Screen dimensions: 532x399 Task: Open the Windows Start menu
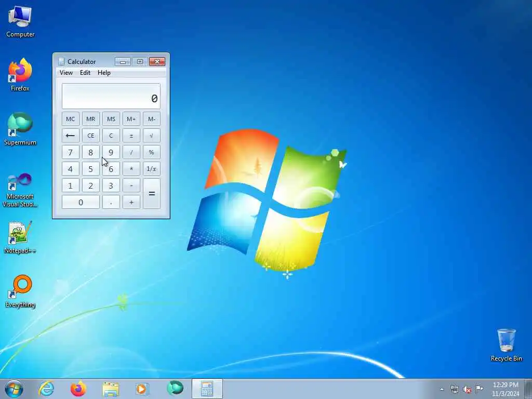point(14,389)
